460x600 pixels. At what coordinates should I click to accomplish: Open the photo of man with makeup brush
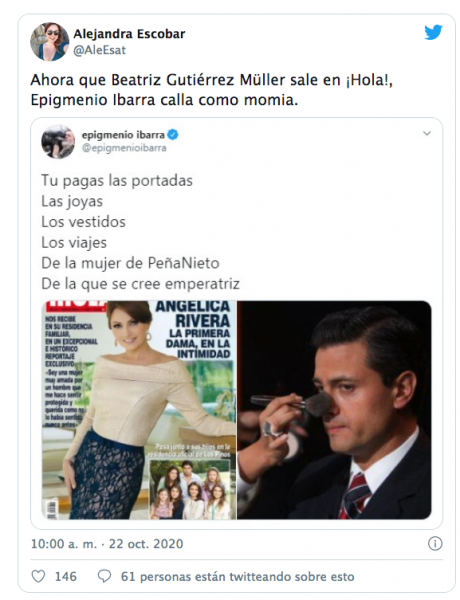coord(334,410)
